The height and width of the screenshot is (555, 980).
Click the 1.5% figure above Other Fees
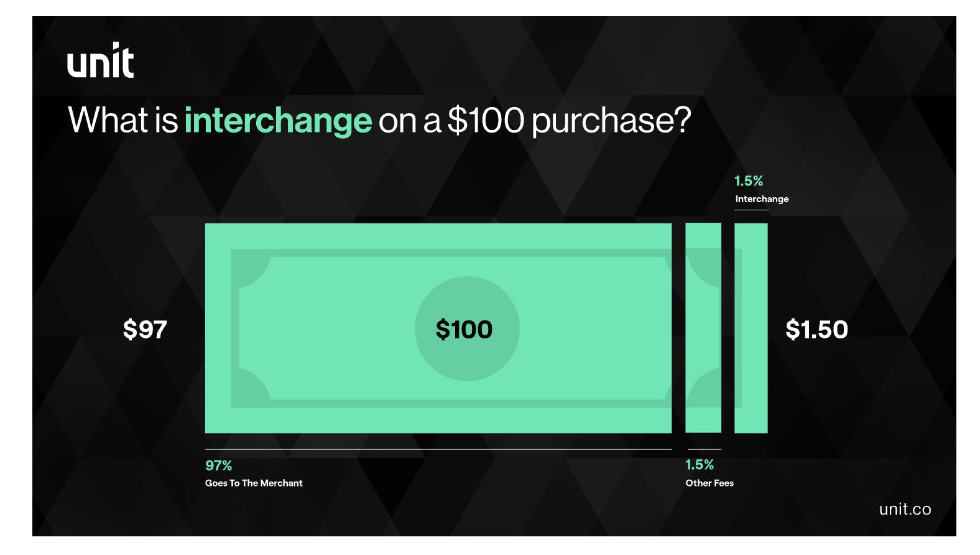pos(700,465)
